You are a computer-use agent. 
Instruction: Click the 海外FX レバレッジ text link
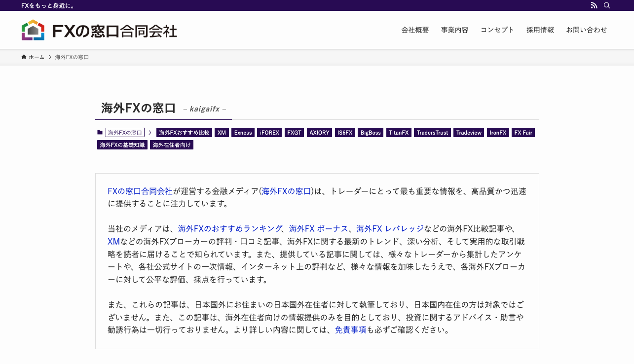tap(390, 229)
